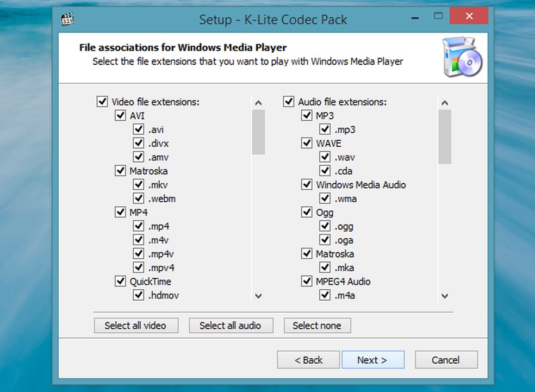
Task: Toggle the WAVE group checkbox
Action: (x=307, y=143)
